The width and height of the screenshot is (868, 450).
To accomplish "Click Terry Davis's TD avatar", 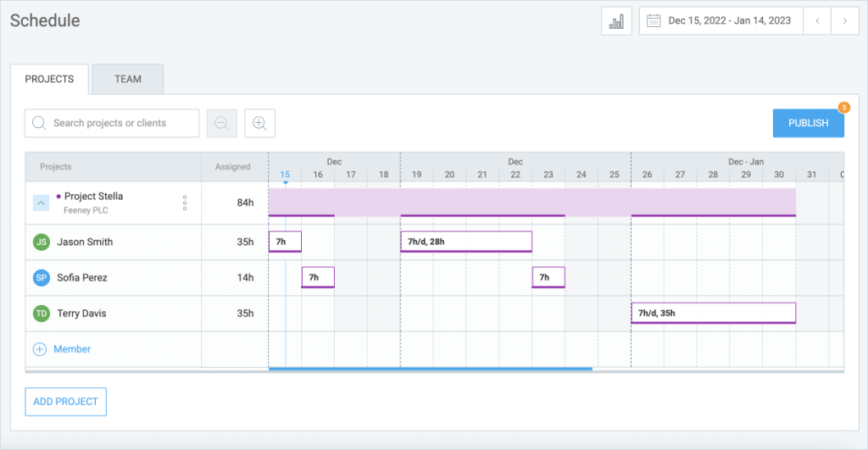I will pyautogui.click(x=42, y=314).
